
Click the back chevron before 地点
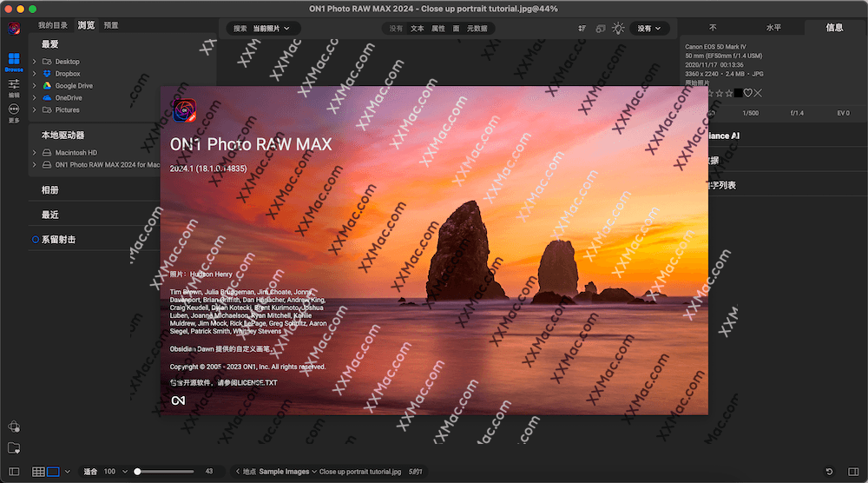click(x=238, y=472)
